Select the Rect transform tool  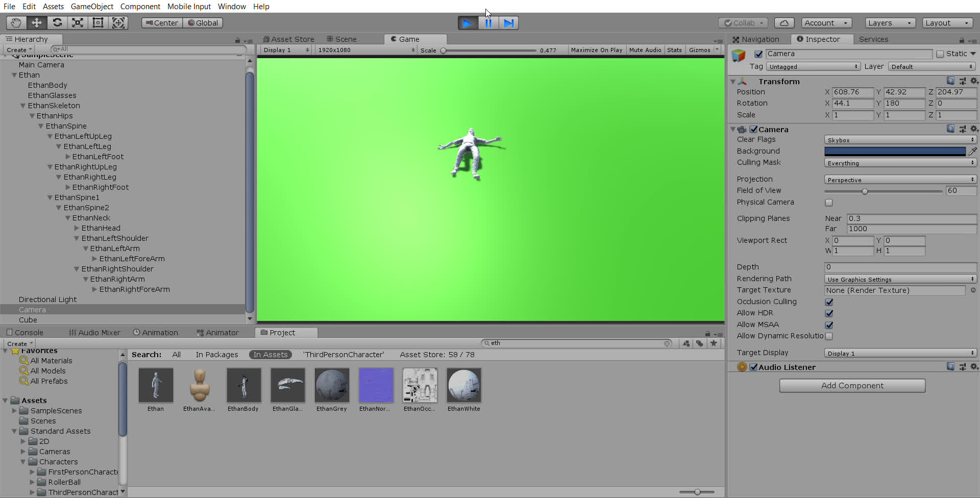point(98,23)
